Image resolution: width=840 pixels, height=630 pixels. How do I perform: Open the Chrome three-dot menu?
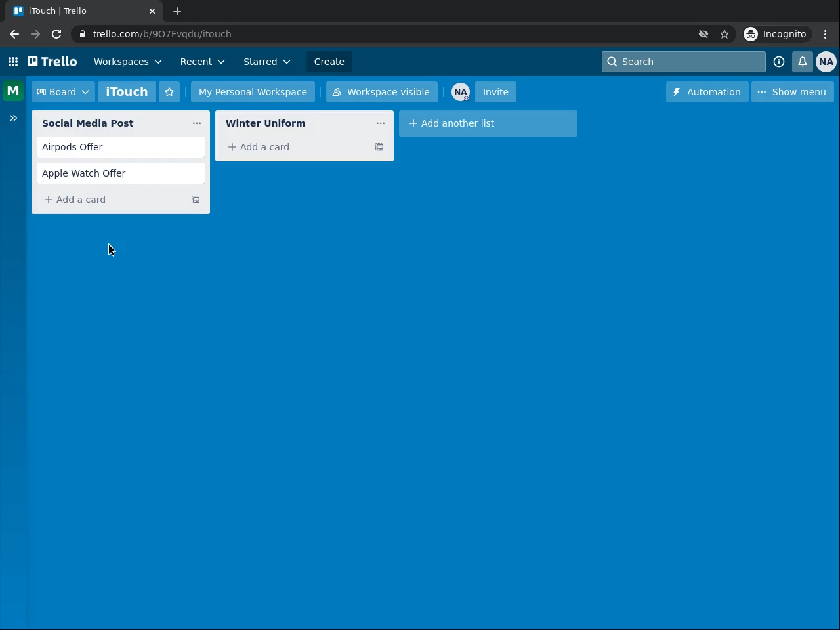(826, 34)
